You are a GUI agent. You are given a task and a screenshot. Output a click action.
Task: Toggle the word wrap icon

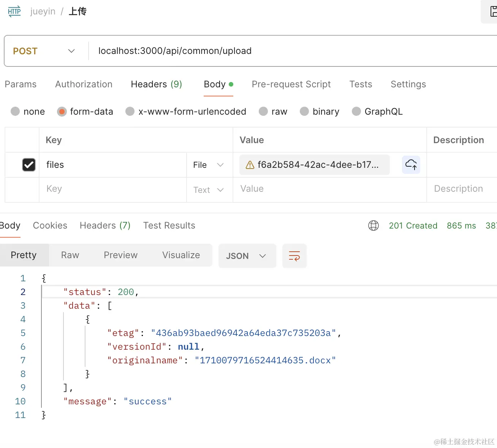point(294,256)
